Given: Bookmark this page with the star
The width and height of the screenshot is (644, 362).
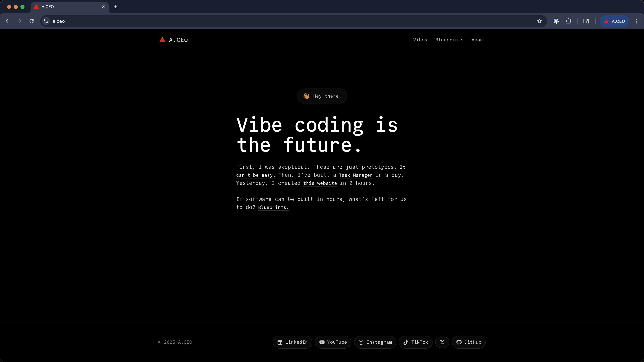Looking at the screenshot, I should pos(539,21).
